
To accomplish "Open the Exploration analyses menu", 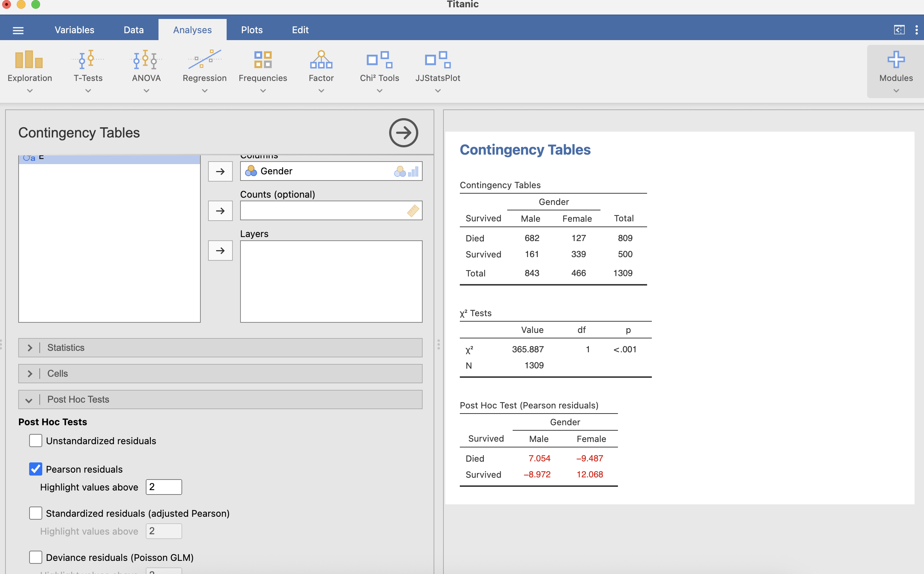I will (x=30, y=70).
